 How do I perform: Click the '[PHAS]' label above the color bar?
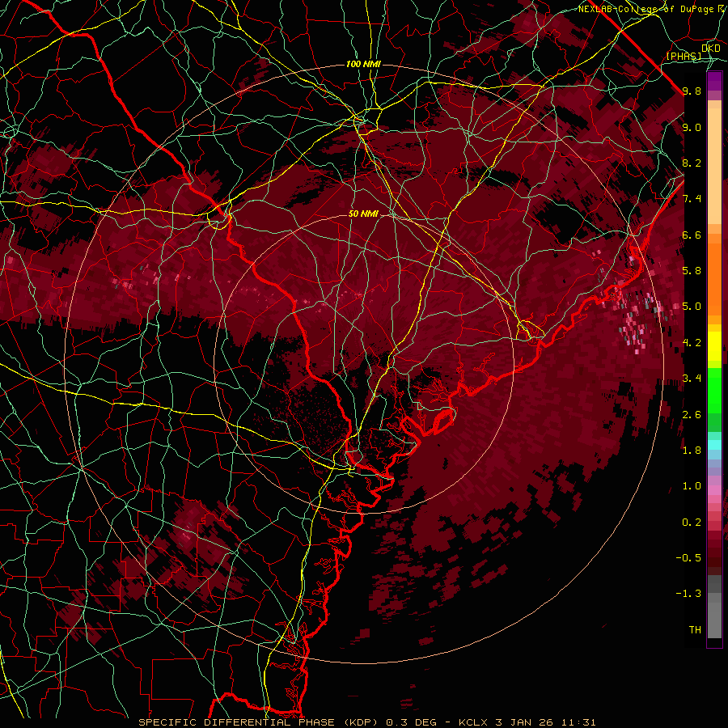click(x=684, y=56)
